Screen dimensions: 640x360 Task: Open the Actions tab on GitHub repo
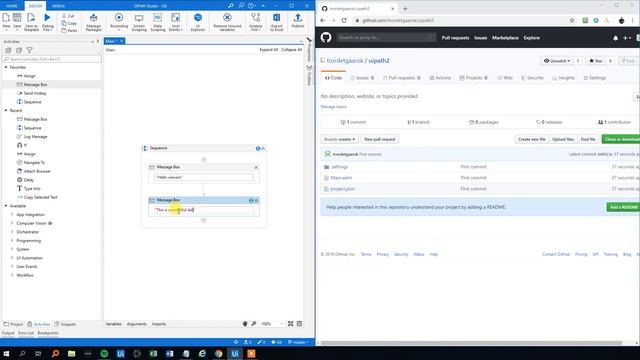click(x=440, y=78)
